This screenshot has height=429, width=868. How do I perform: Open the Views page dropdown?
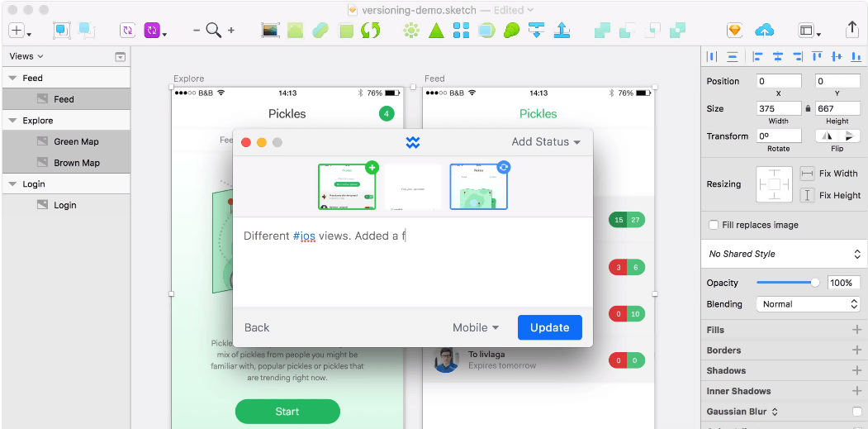(x=26, y=56)
